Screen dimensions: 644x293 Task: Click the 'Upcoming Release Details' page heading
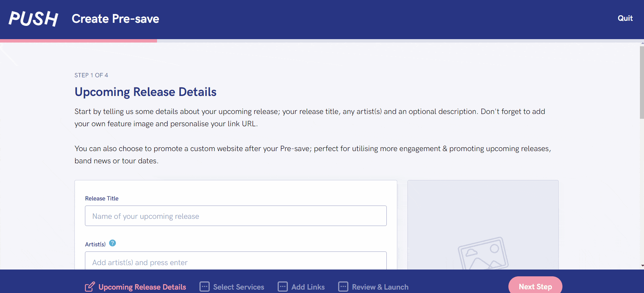(x=145, y=92)
